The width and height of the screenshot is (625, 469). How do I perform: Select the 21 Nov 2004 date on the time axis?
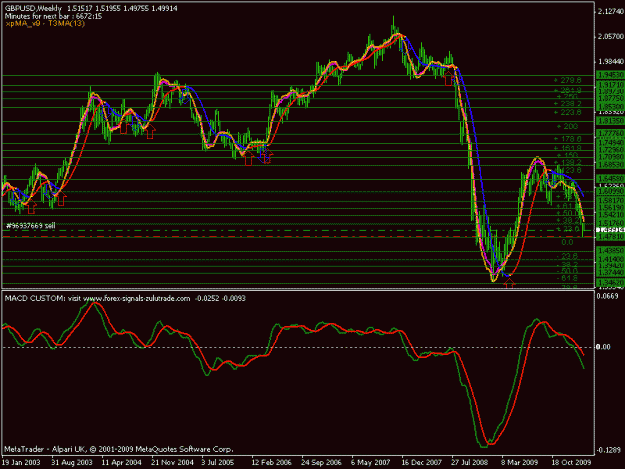coord(172,463)
